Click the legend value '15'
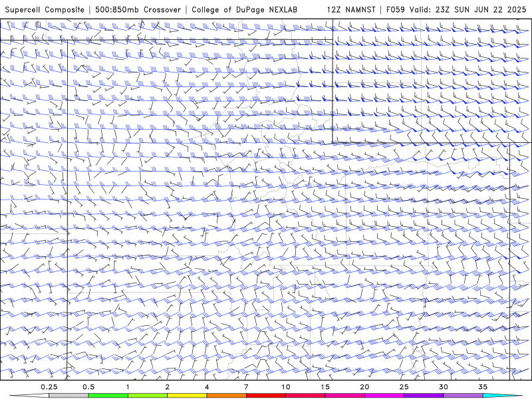Screen dimensions: 532x399 [x=325, y=387]
